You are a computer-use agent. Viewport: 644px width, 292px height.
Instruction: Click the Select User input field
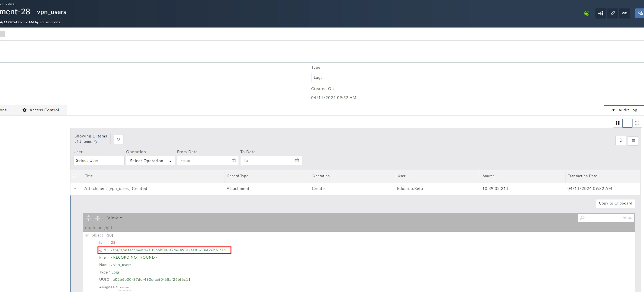pyautogui.click(x=99, y=160)
